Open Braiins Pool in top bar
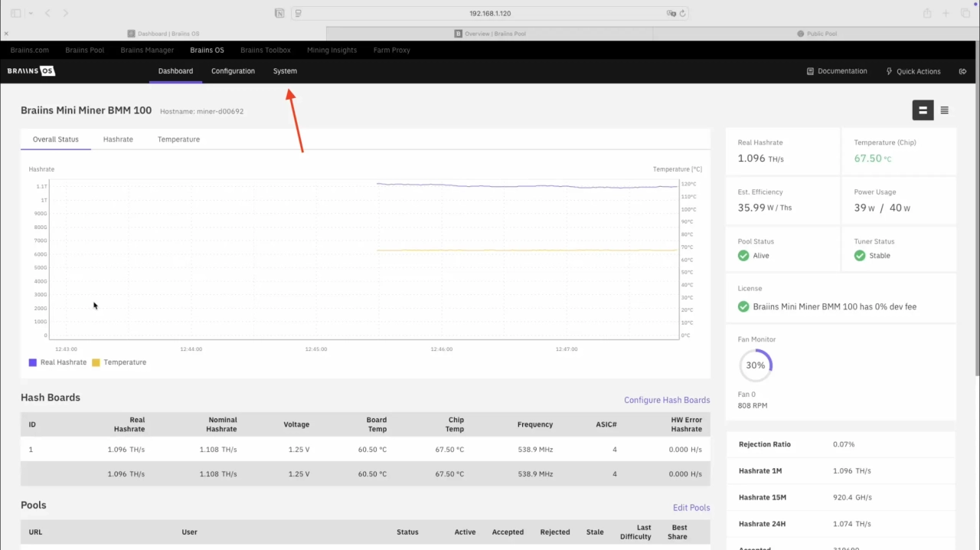 (x=84, y=50)
